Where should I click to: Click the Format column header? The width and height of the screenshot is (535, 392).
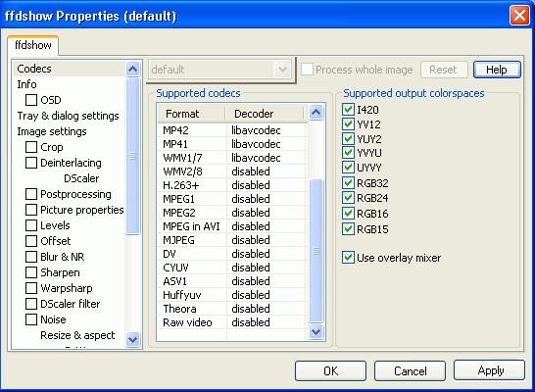191,114
